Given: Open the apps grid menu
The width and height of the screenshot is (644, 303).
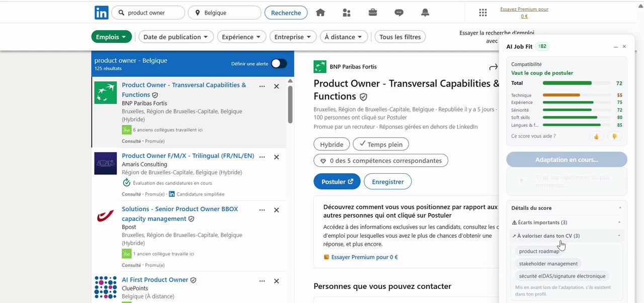Looking at the screenshot, I should [x=483, y=13].
